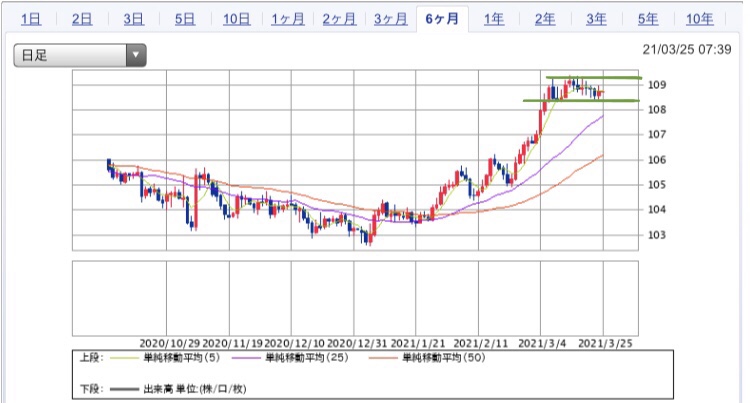
Task: Select the 5日 time range tab
Action: [x=185, y=19]
